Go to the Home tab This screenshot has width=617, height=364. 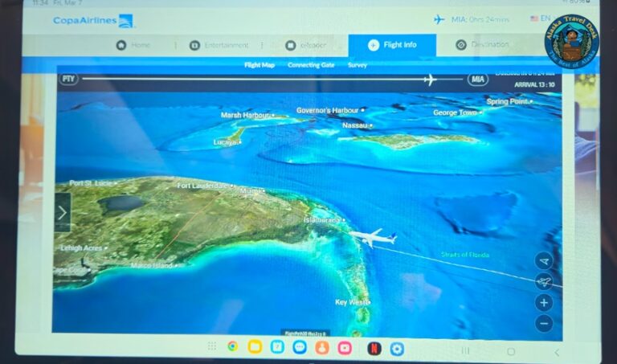(x=133, y=45)
